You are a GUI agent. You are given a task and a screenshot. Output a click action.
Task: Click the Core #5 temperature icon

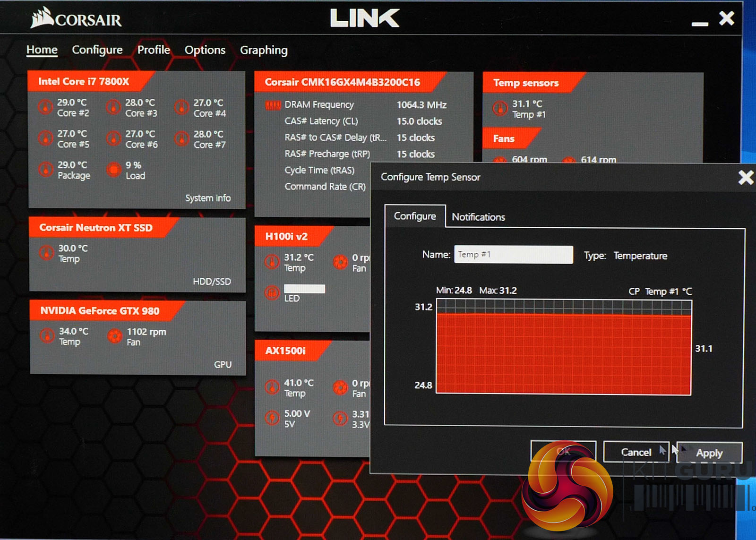point(45,138)
